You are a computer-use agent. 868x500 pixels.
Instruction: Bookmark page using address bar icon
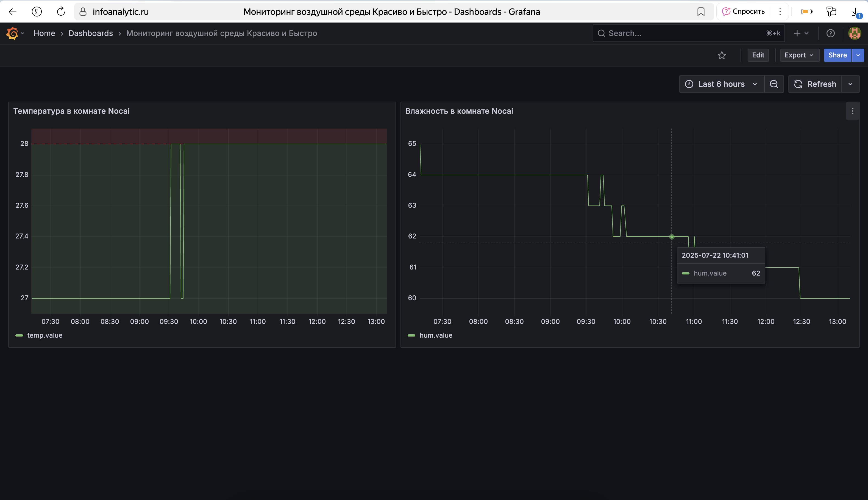(x=701, y=12)
